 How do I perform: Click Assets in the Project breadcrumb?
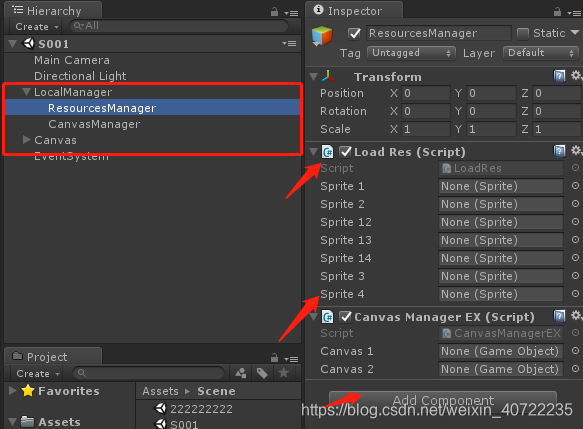[160, 391]
